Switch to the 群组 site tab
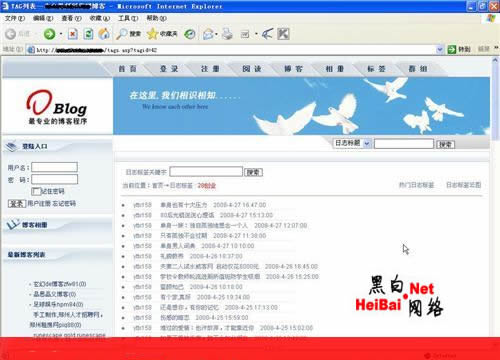The width and height of the screenshot is (500, 360). point(418,69)
